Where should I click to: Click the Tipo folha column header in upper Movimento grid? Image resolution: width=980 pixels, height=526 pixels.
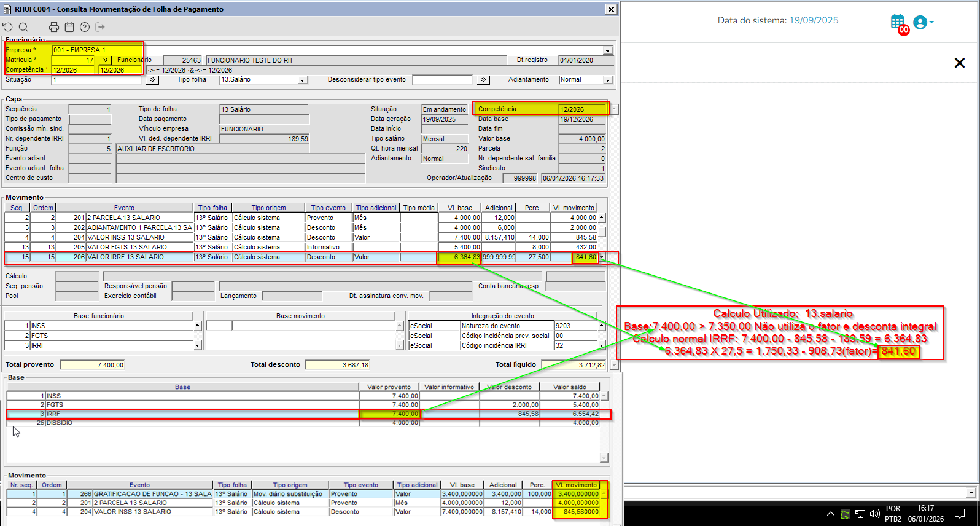tap(212, 208)
